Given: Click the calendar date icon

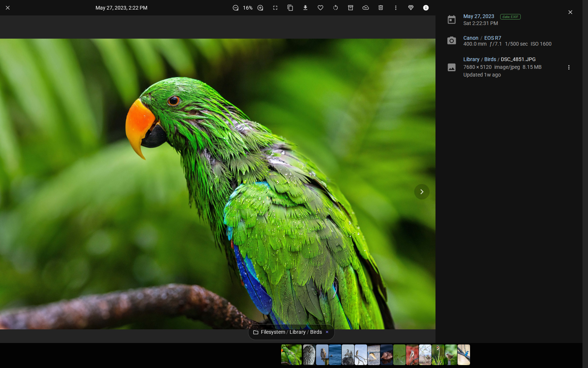Looking at the screenshot, I should coord(452,20).
